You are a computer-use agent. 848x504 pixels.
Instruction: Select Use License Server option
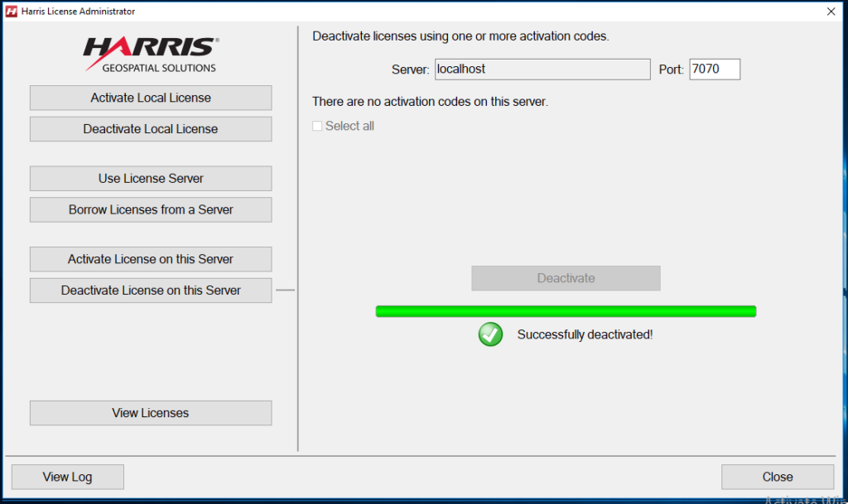coord(151,178)
